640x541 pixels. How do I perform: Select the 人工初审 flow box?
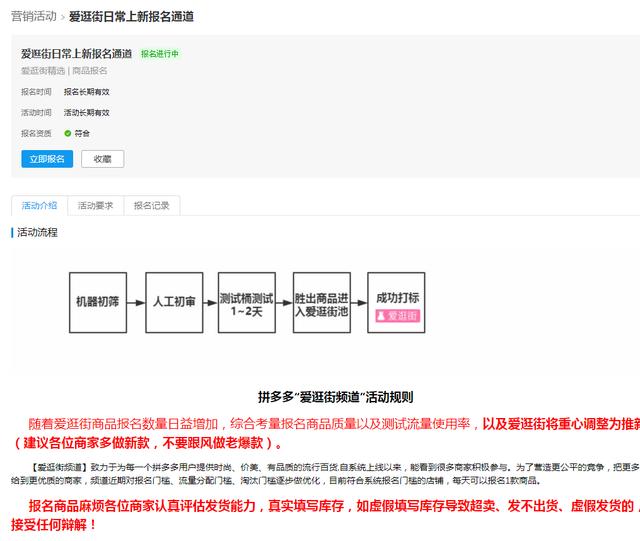(x=174, y=303)
